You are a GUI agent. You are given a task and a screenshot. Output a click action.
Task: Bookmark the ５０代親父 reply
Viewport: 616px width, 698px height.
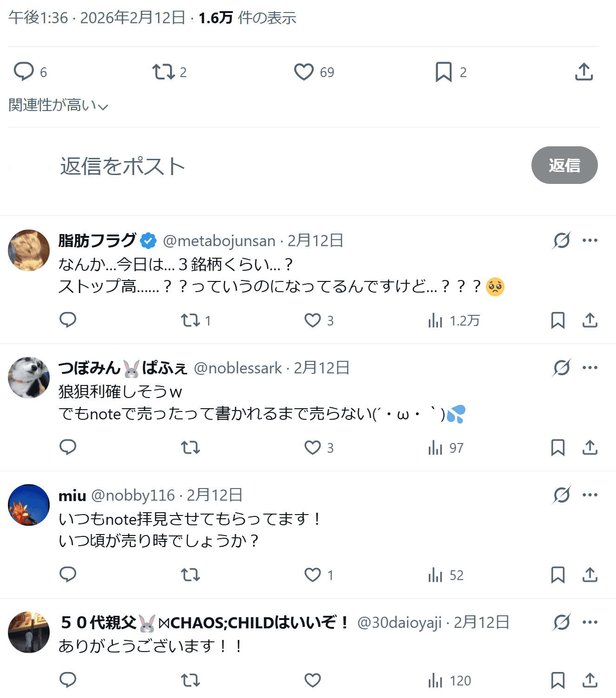557,680
